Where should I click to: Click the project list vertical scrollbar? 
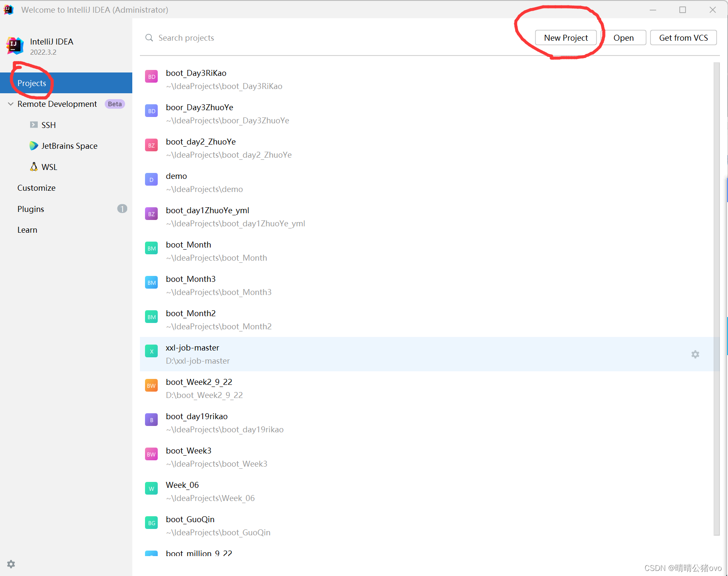pyautogui.click(x=717, y=299)
